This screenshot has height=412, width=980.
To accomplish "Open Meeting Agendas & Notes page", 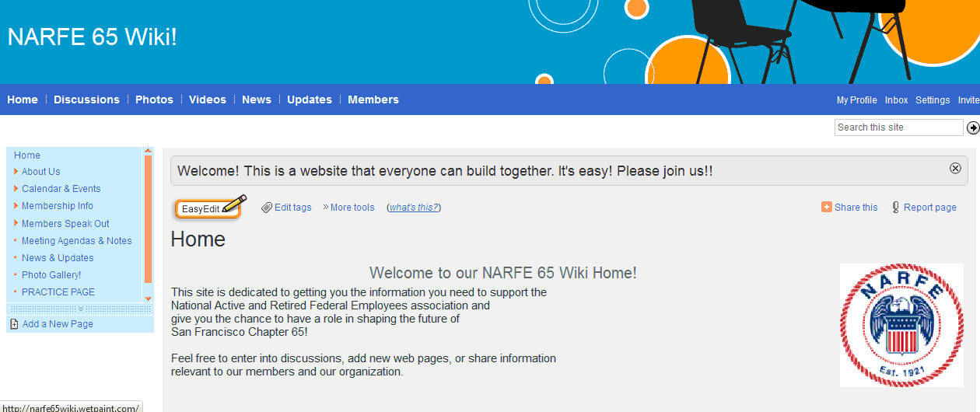I will point(76,241).
